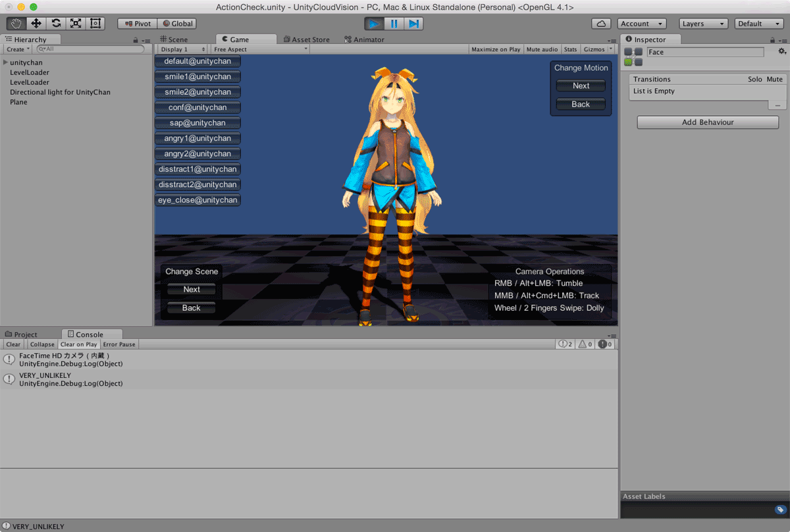The image size is (790, 532).
Task: Open the Hierarchy panel options menu
Action: pyautogui.click(x=146, y=41)
